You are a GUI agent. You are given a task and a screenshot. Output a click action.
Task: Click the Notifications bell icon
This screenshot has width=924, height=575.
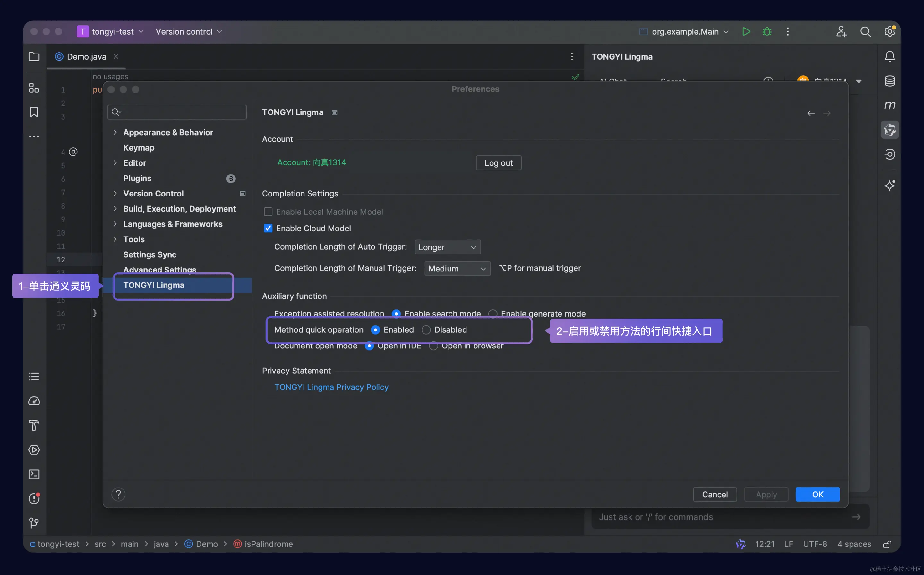[x=889, y=57]
